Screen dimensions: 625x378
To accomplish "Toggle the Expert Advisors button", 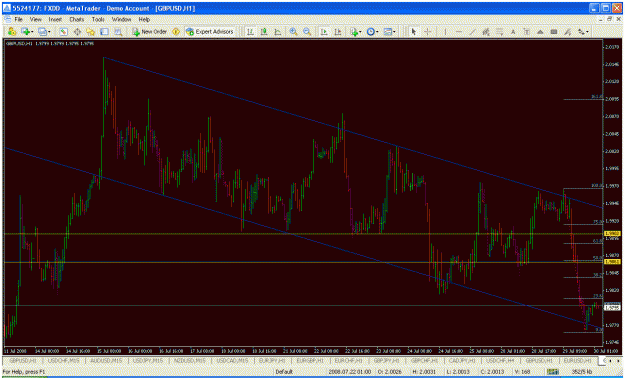I will [210, 32].
